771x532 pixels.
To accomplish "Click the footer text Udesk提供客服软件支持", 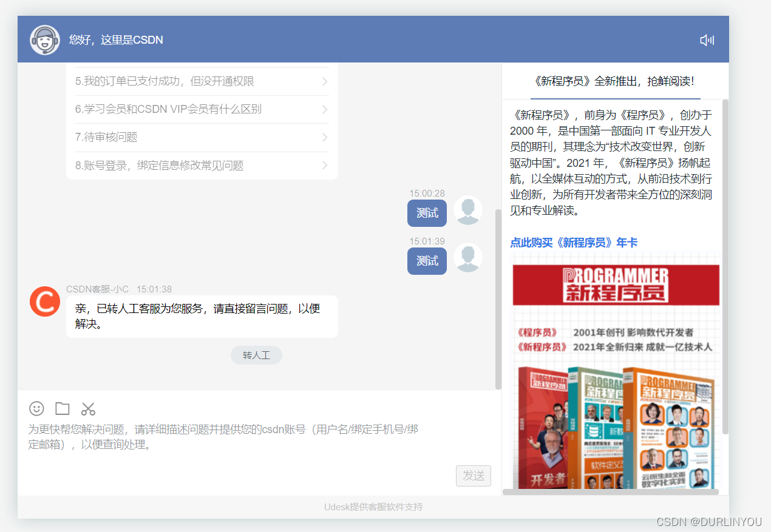I will coord(373,507).
